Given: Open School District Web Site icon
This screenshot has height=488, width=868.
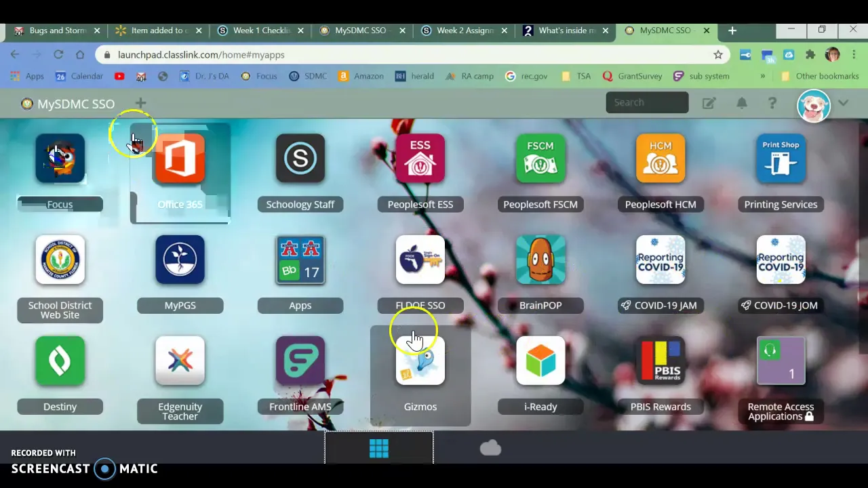Looking at the screenshot, I should pos(60,260).
